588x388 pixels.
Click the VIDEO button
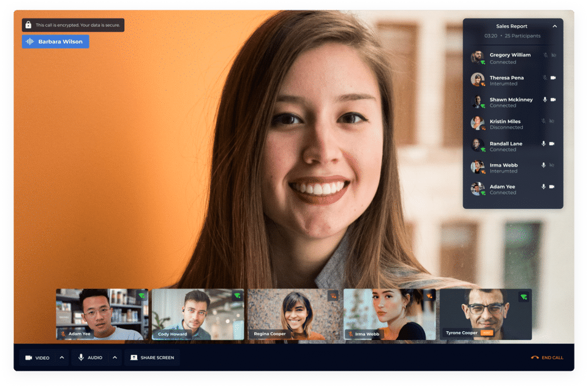(x=37, y=357)
